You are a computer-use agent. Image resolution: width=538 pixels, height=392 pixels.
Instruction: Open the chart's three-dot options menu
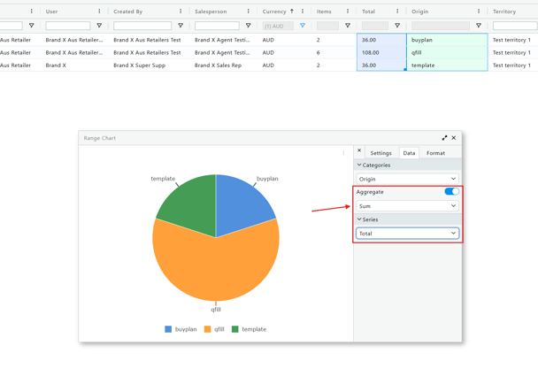pos(344,153)
